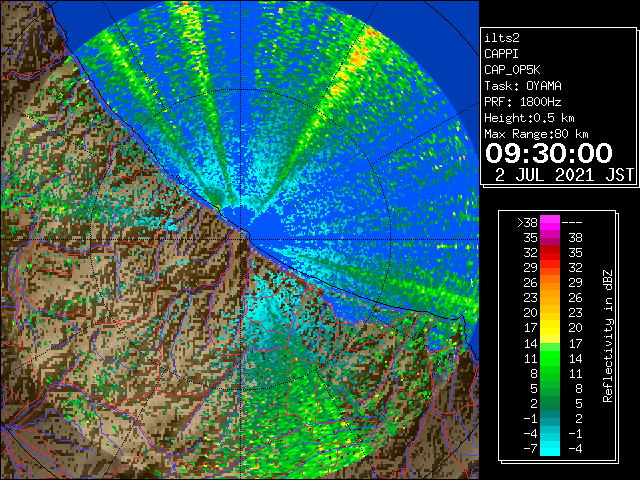Click the "Reflectivity in dBZ" legend title

click(x=608, y=336)
